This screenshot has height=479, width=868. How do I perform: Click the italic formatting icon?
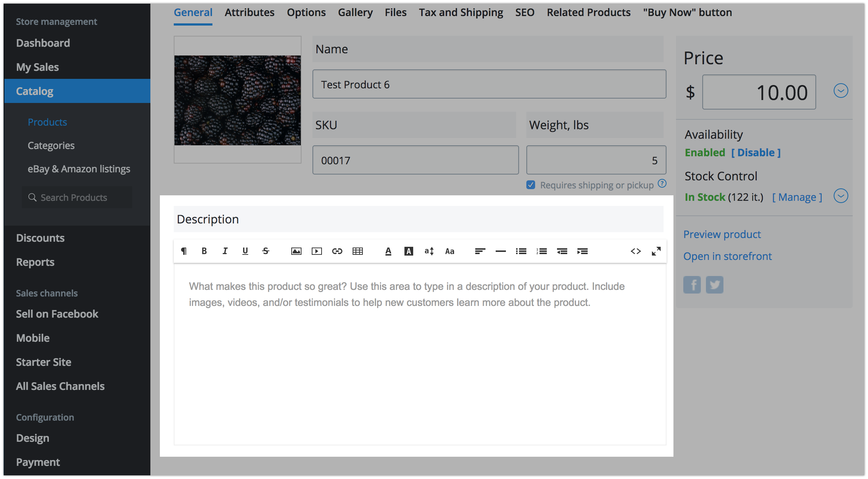pyautogui.click(x=225, y=251)
